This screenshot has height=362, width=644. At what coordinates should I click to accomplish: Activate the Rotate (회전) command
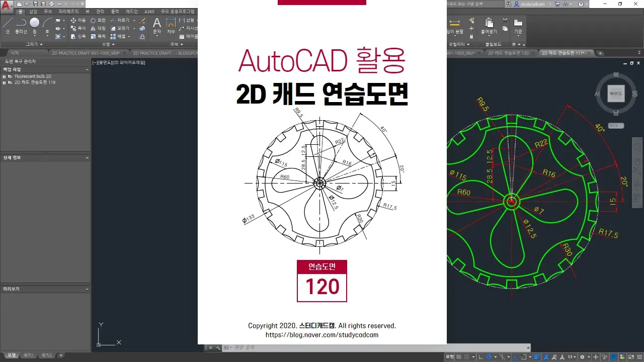tap(98, 20)
